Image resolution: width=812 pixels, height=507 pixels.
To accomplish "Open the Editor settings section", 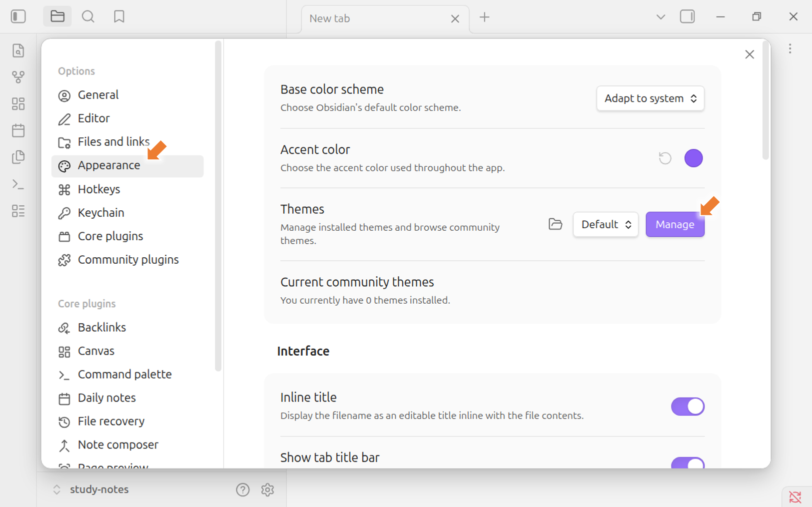I will click(127, 118).
